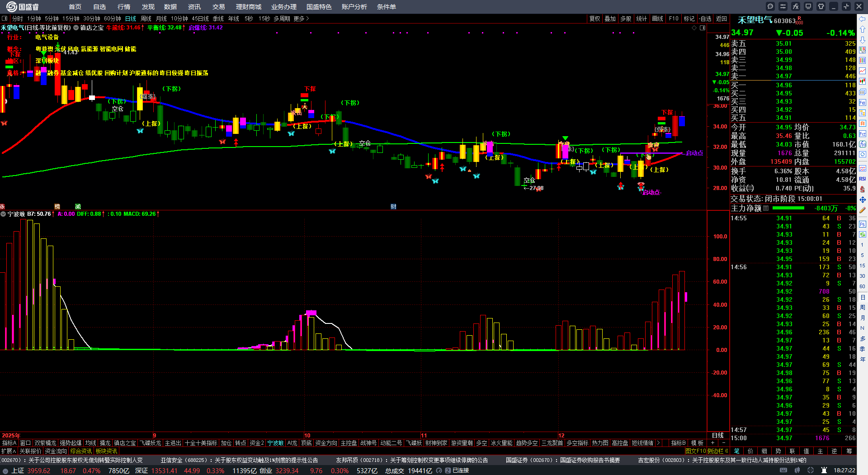Image resolution: width=868 pixels, height=475 pixels.
Task: Open the fx formula manager icon
Action: [796, 6]
